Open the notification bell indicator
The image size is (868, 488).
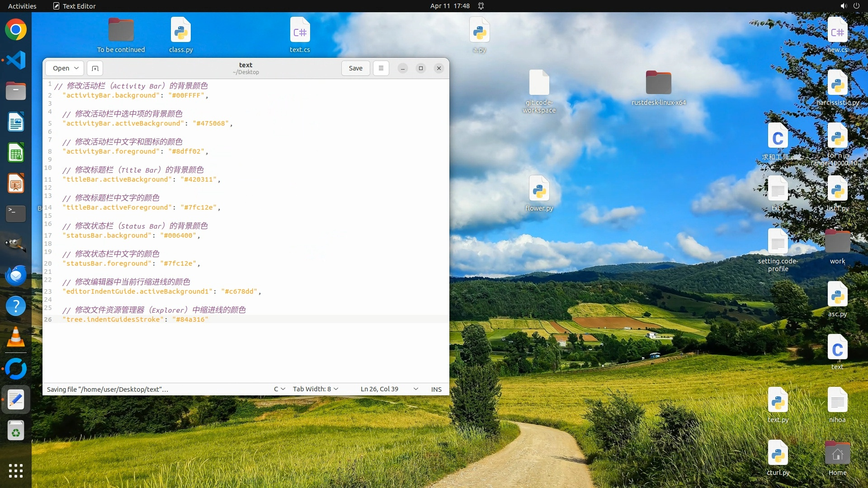(481, 6)
